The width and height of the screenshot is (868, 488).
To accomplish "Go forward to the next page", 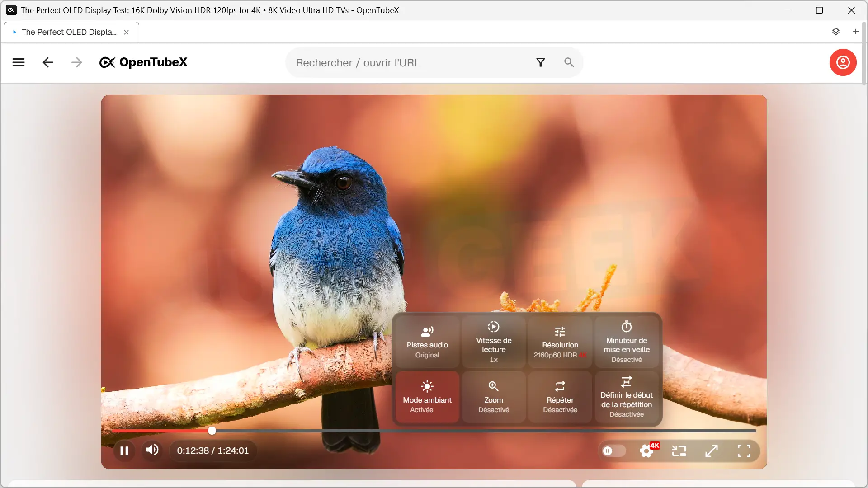I will point(77,62).
